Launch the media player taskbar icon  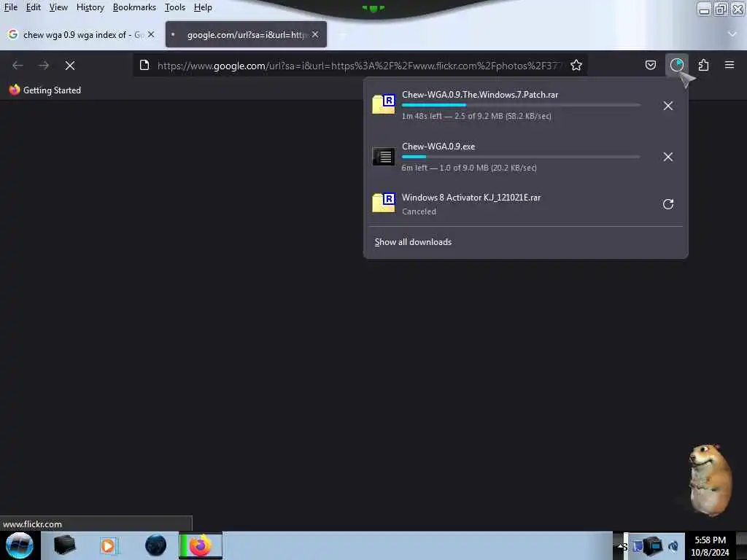109,545
